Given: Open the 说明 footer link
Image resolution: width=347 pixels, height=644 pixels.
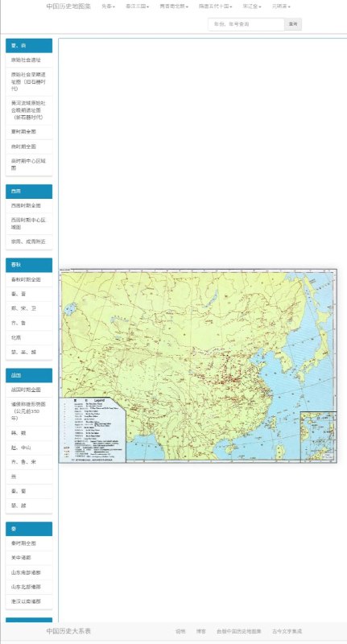Looking at the screenshot, I should 180,631.
